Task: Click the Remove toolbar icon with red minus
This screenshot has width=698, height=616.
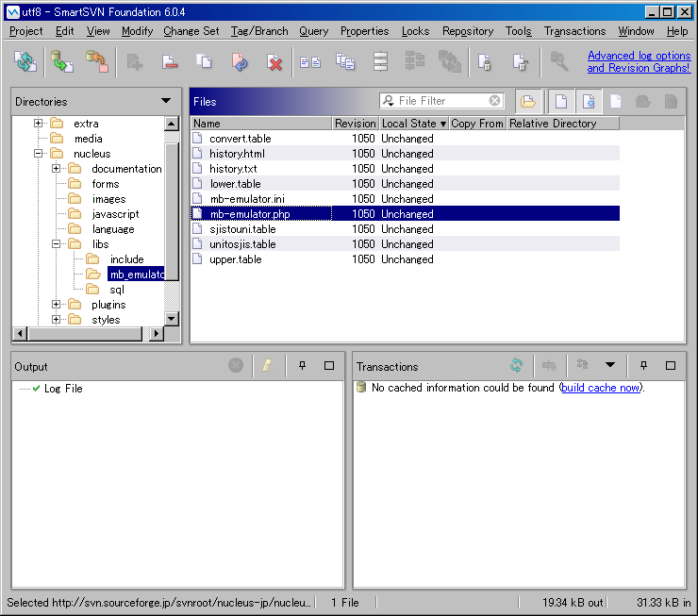Action: [170, 62]
